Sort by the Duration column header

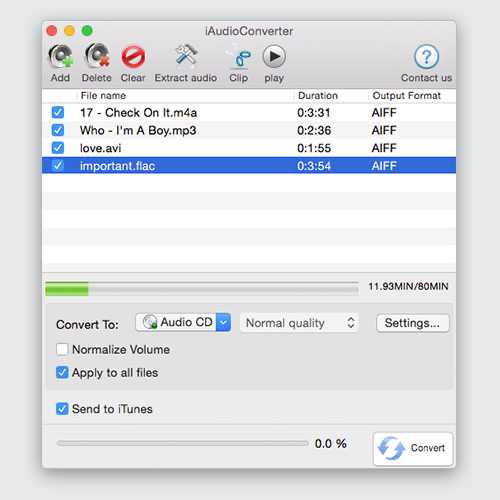pyautogui.click(x=318, y=96)
